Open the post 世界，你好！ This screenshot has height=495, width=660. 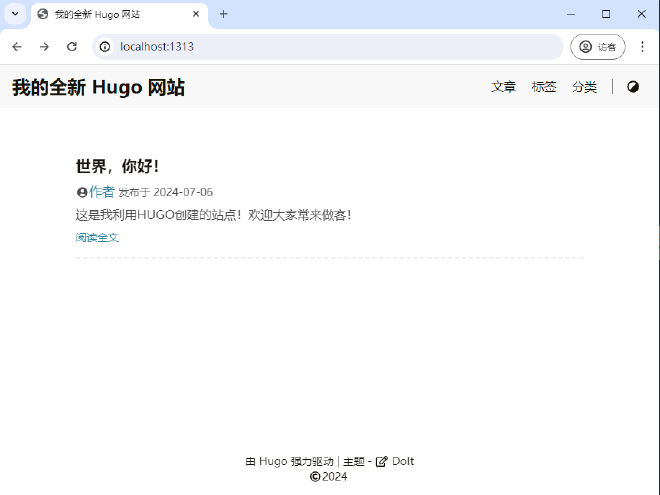[118, 166]
